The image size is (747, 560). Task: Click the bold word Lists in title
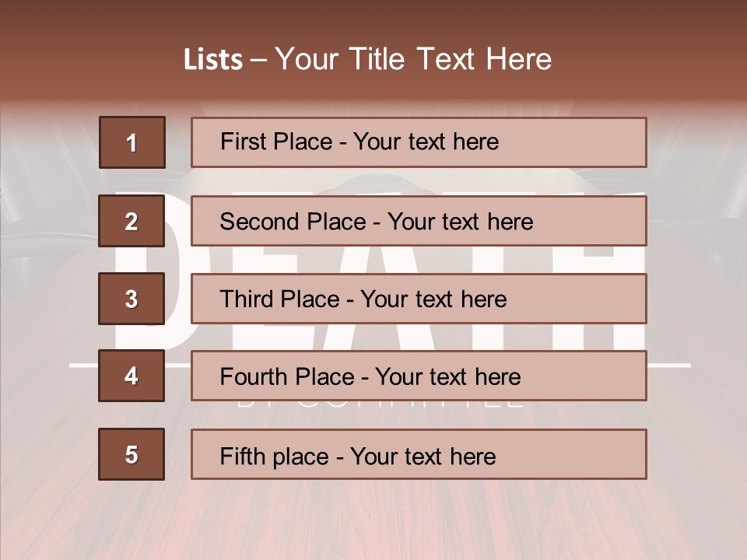coord(213,59)
